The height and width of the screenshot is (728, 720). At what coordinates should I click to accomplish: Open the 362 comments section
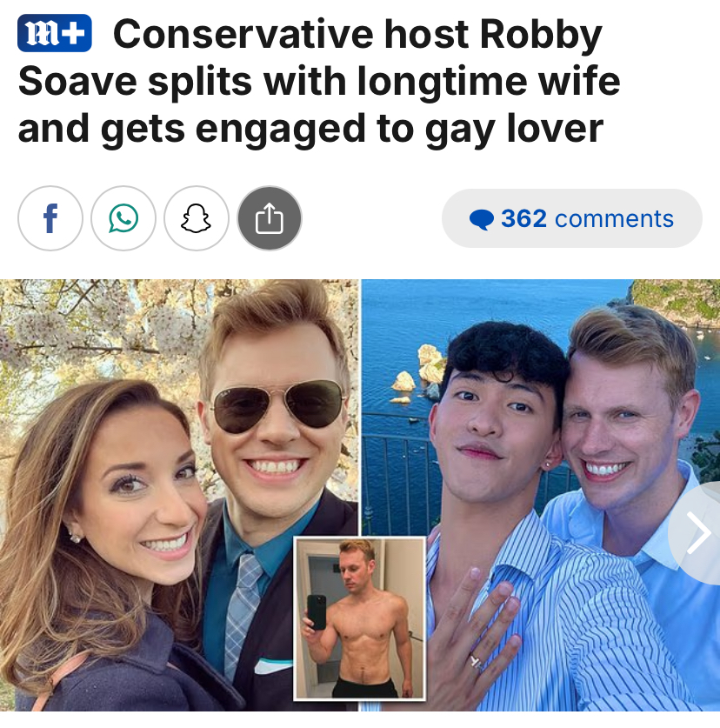click(572, 218)
